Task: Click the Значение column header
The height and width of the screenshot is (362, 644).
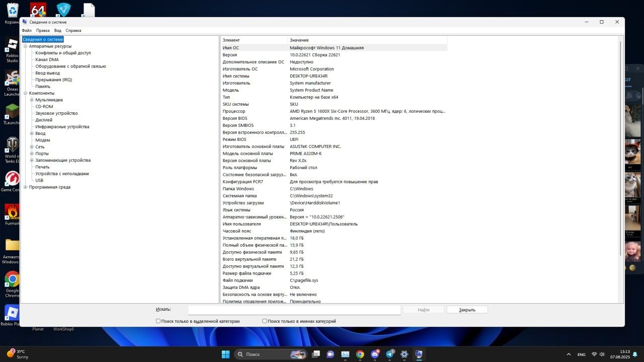Action: [367, 40]
